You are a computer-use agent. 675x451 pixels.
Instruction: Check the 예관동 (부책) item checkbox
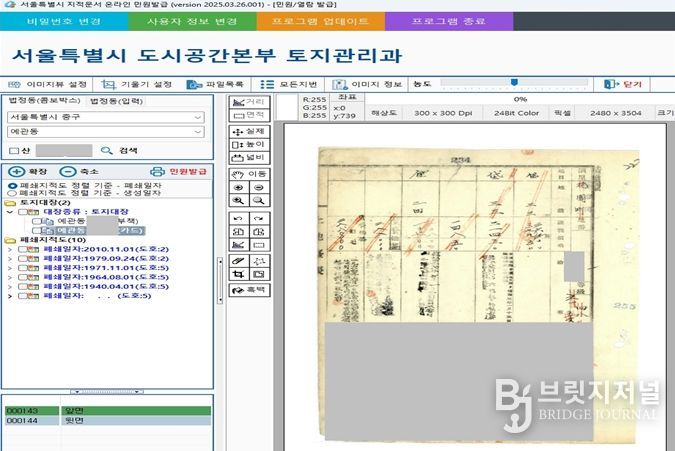[x=37, y=221]
